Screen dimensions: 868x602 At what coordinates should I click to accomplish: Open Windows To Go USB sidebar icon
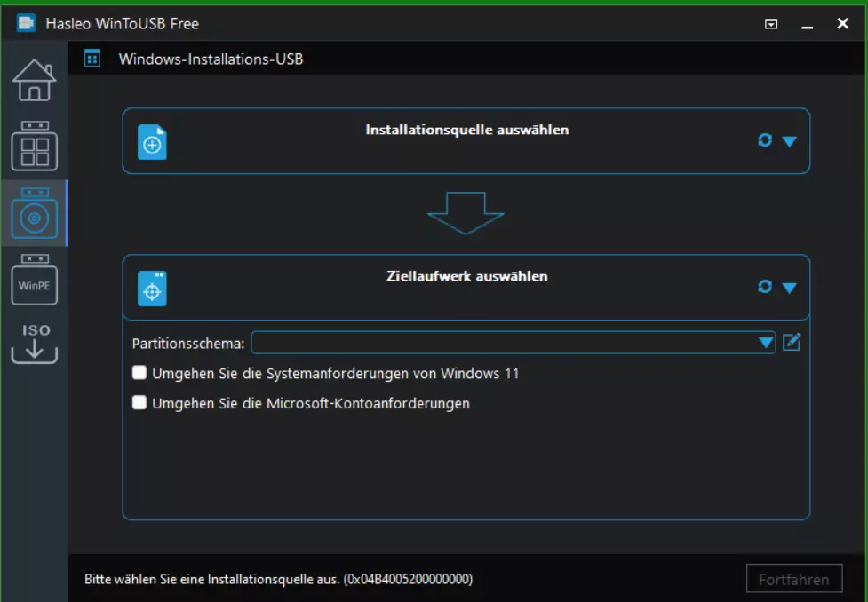[34, 147]
